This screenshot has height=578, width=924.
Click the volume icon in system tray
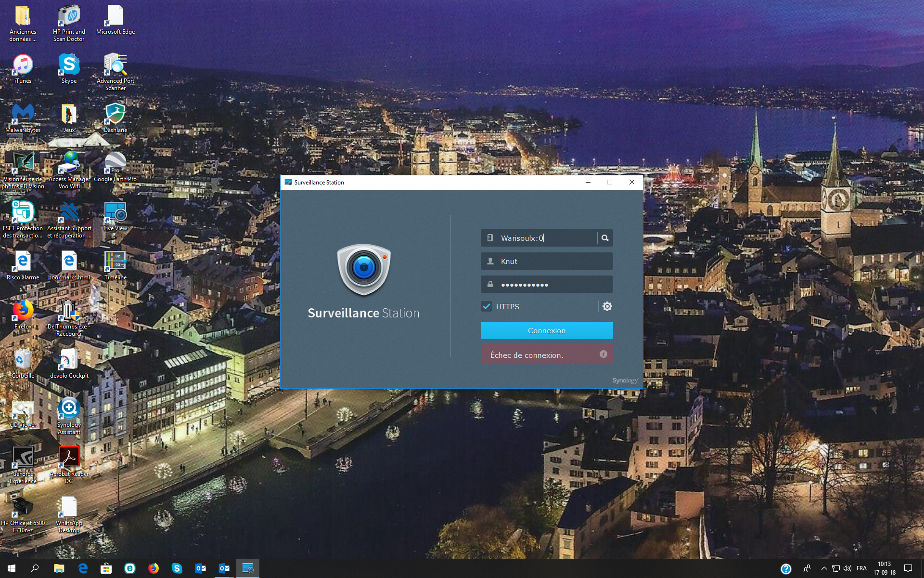[x=847, y=568]
